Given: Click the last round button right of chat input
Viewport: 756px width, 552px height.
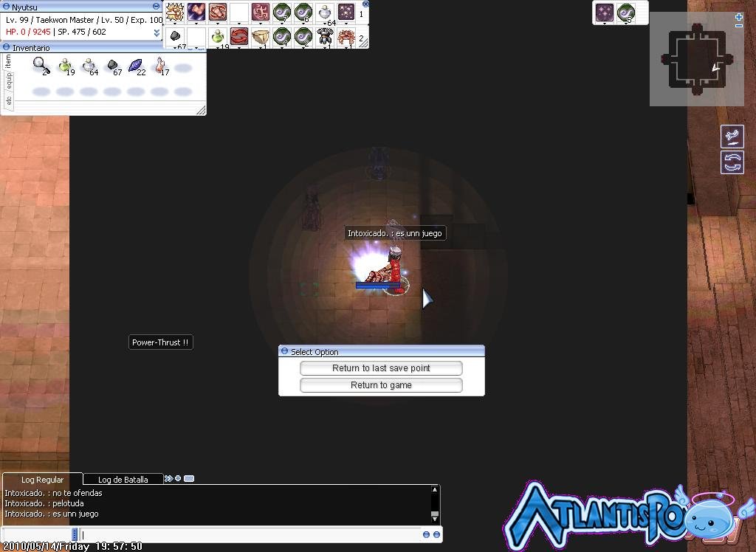Looking at the screenshot, I should pyautogui.click(x=436, y=534).
